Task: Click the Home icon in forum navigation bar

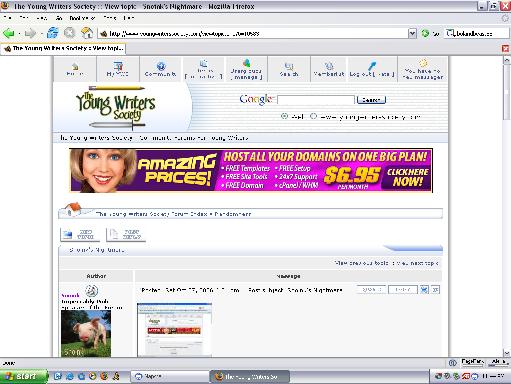Action: tap(75, 66)
